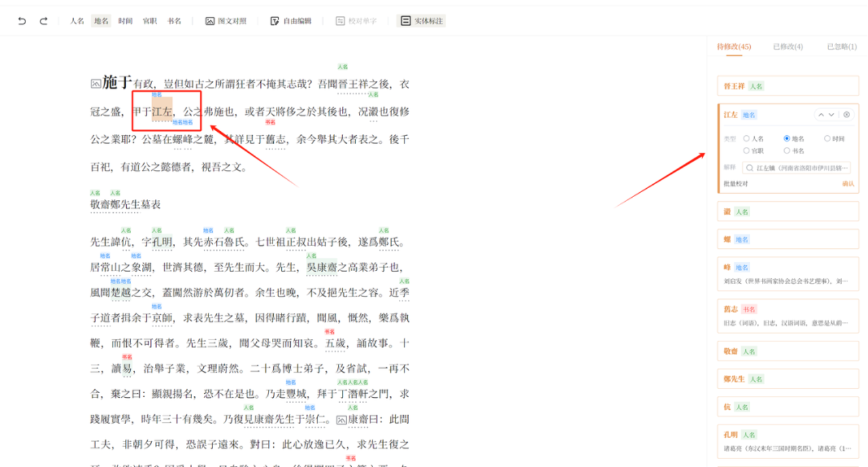
Task: Click image icon before 施于 heading
Action: (96, 84)
